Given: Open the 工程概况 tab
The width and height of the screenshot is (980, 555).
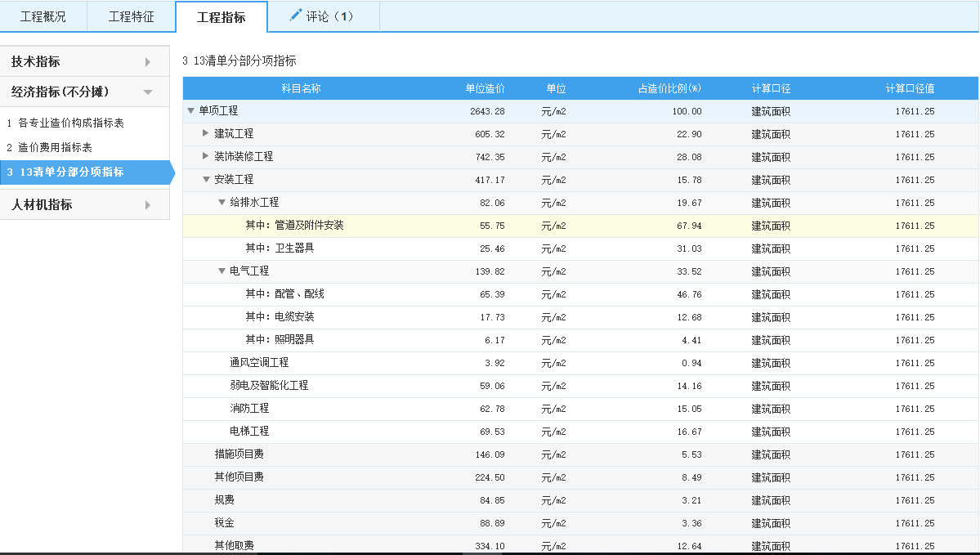Looking at the screenshot, I should (43, 16).
